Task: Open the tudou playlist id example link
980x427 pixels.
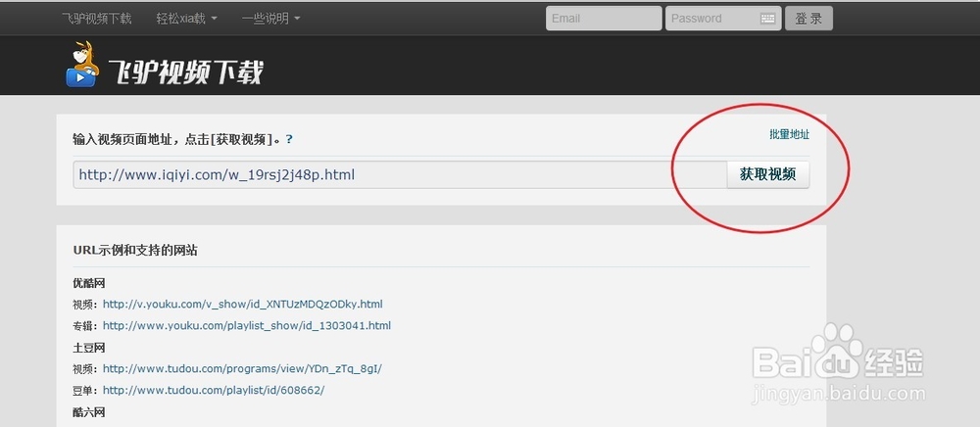Action: (x=214, y=390)
